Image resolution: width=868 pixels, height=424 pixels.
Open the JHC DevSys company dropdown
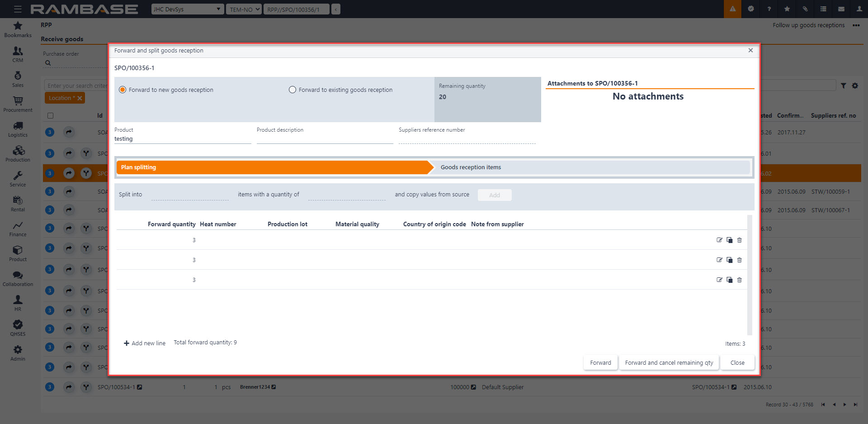tap(187, 9)
